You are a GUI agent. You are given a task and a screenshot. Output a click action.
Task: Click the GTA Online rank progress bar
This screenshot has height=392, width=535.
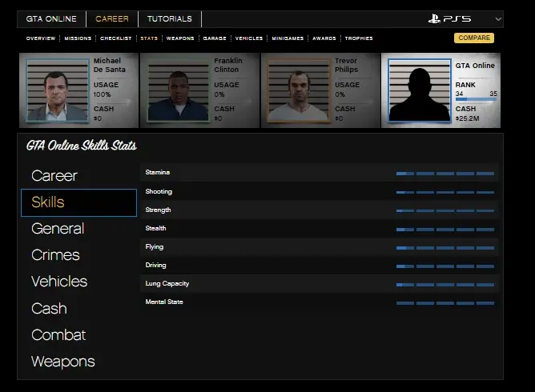pyautogui.click(x=476, y=100)
